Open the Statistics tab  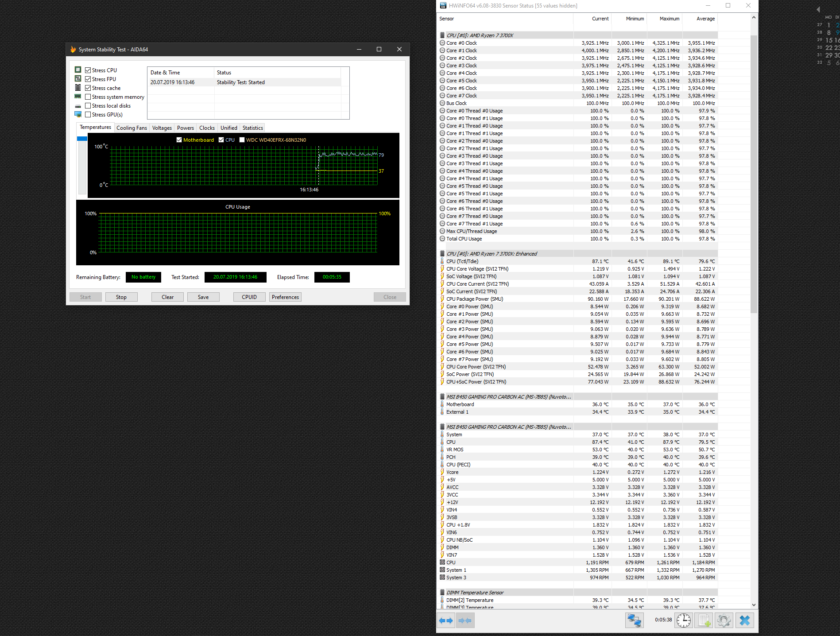253,128
